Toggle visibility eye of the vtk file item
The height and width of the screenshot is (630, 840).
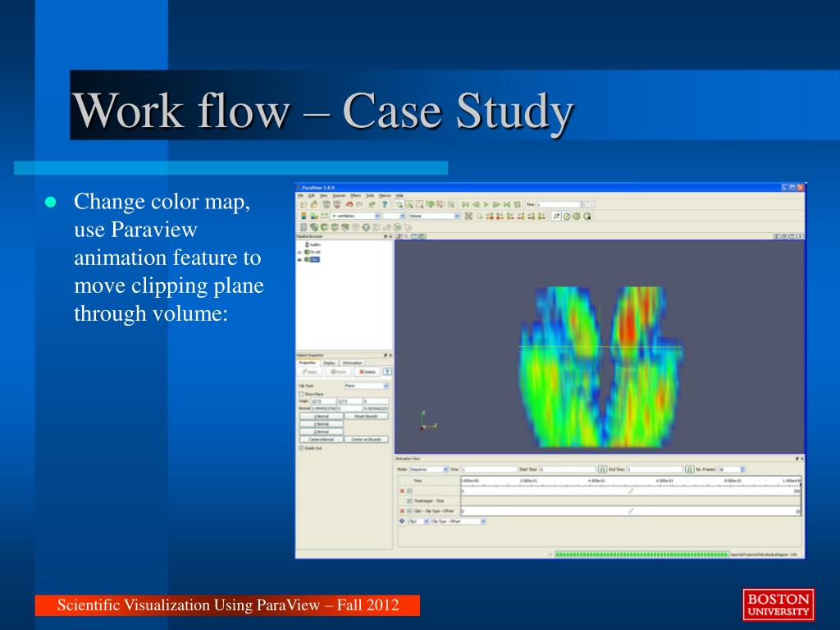[x=299, y=252]
